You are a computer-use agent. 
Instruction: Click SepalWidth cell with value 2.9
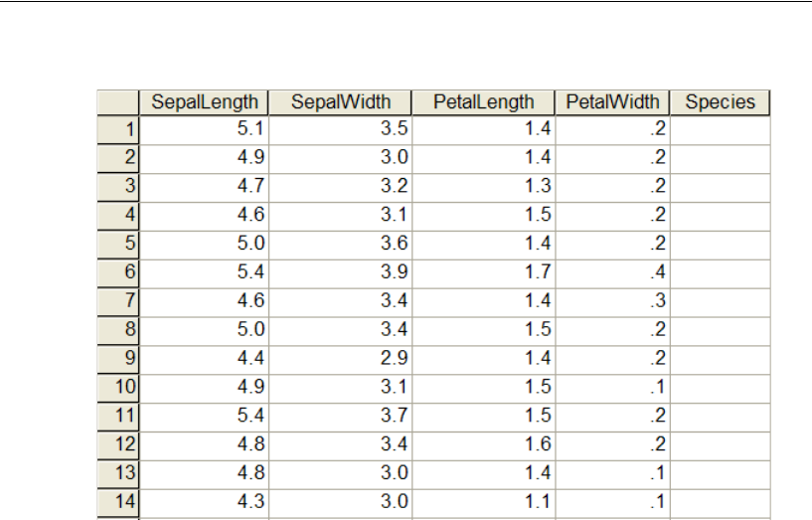tap(341, 356)
